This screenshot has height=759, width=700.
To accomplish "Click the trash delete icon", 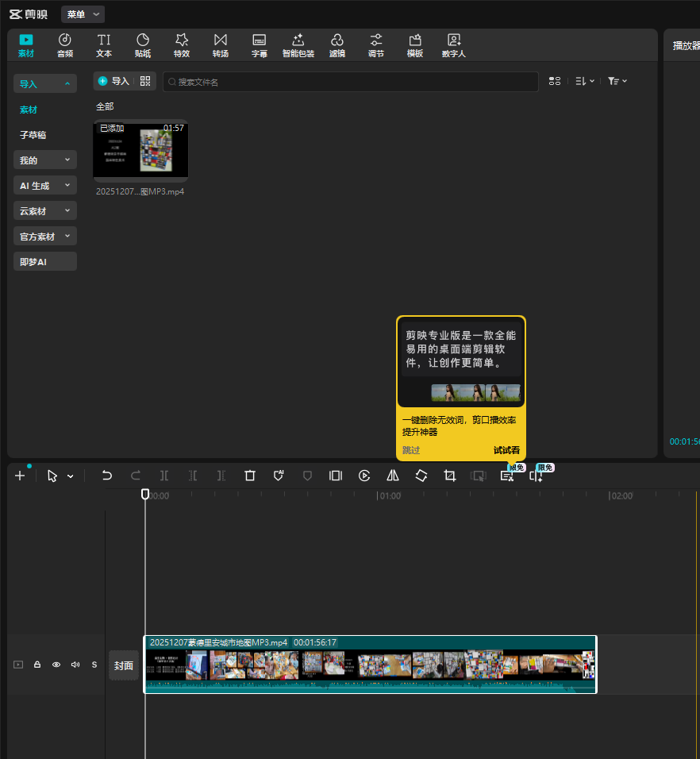I will pyautogui.click(x=250, y=476).
